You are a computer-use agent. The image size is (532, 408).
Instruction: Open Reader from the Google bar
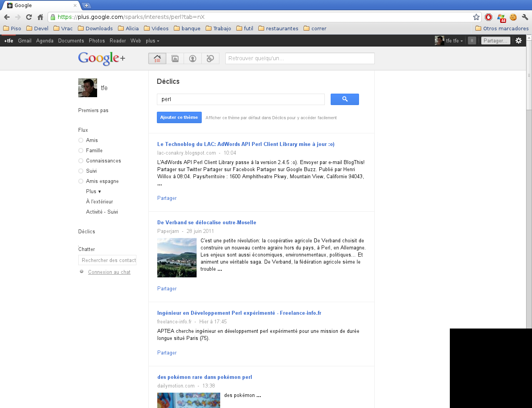(x=118, y=41)
